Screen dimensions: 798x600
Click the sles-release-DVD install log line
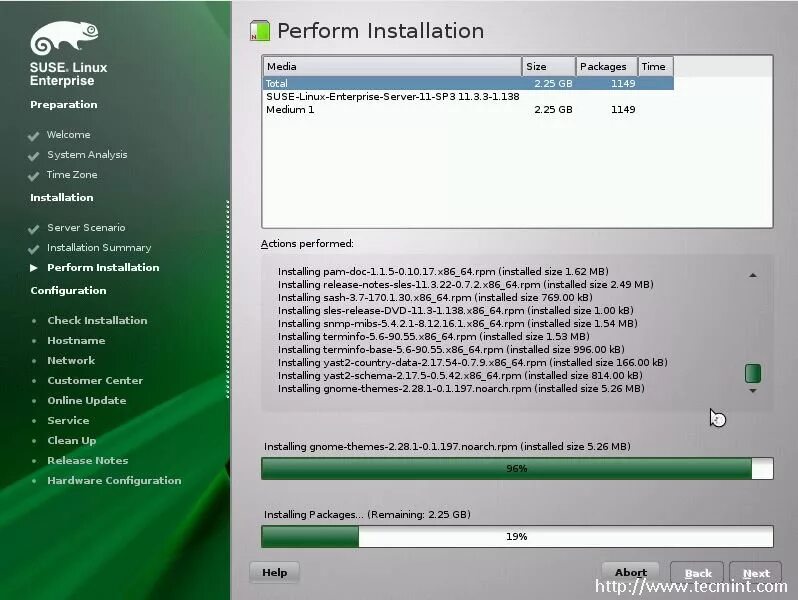455,310
